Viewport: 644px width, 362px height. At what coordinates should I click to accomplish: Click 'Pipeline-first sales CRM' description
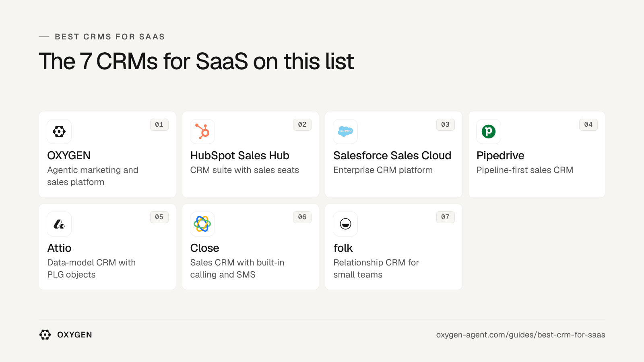[x=525, y=171]
